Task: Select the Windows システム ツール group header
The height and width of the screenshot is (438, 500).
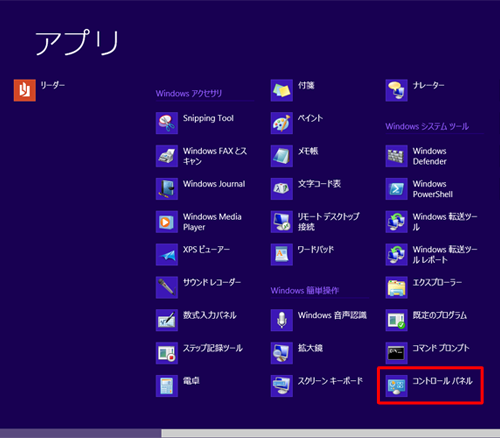Action: [x=427, y=126]
